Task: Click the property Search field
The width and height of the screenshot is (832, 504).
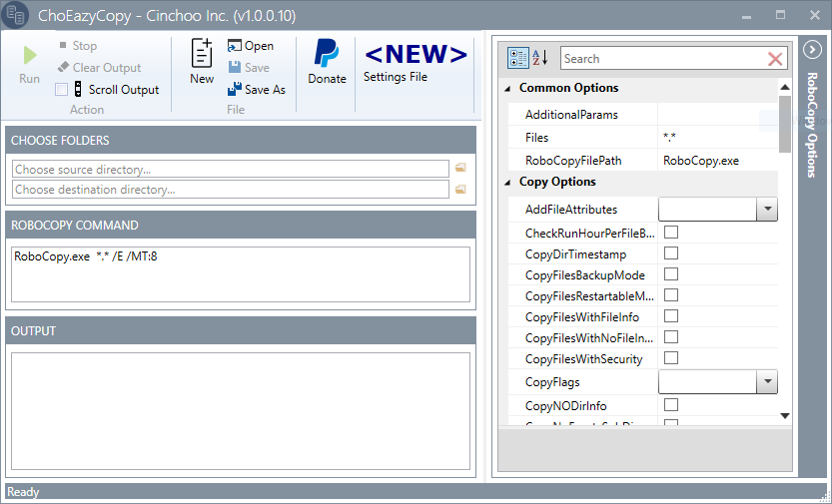Action: 663,58
